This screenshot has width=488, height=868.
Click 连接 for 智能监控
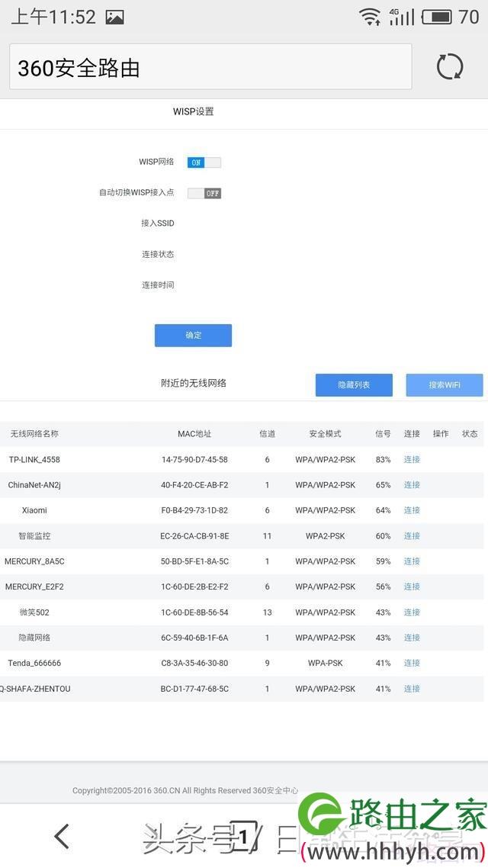pyautogui.click(x=412, y=536)
